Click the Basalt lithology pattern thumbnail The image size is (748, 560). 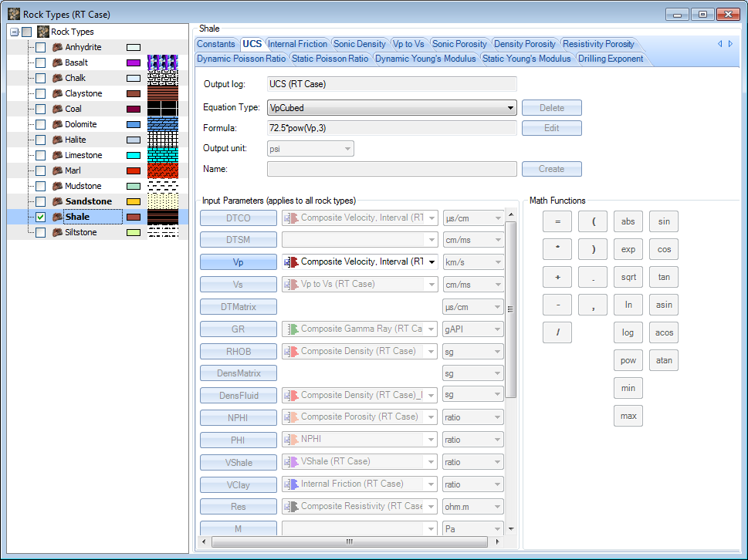click(163, 62)
